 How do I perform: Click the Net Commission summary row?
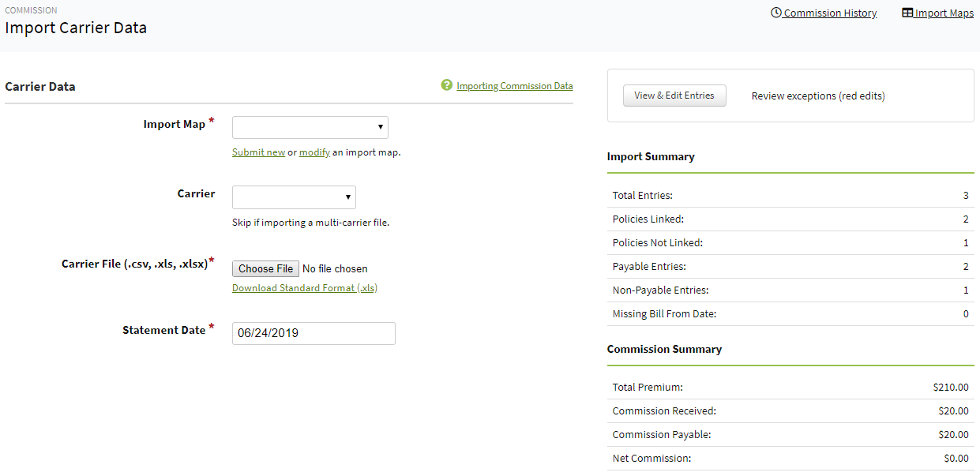[790, 458]
